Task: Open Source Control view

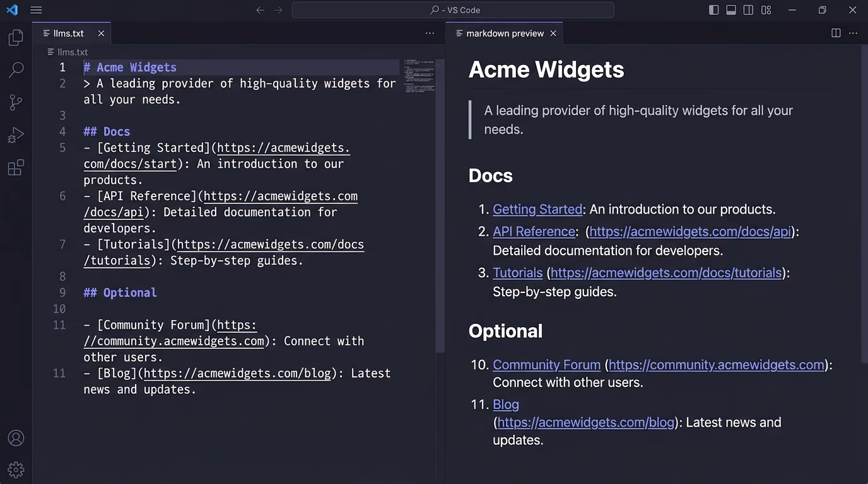Action: [x=16, y=103]
